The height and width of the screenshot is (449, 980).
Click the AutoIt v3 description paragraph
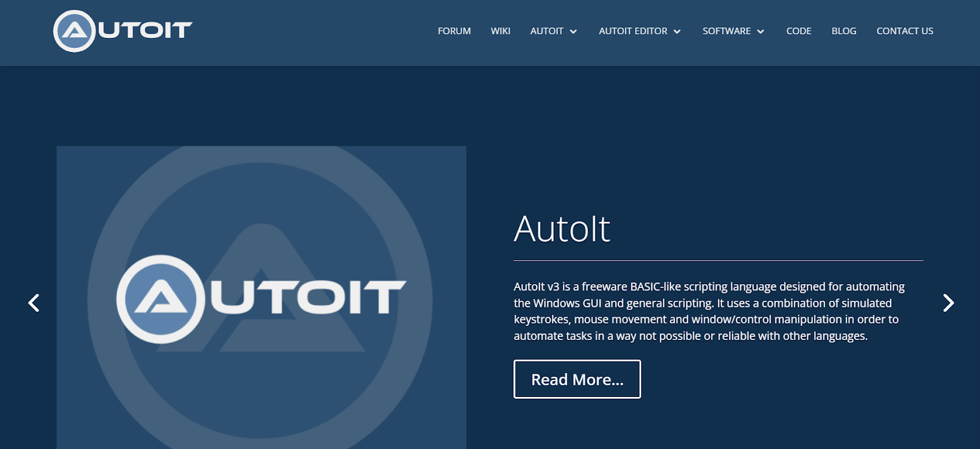709,311
